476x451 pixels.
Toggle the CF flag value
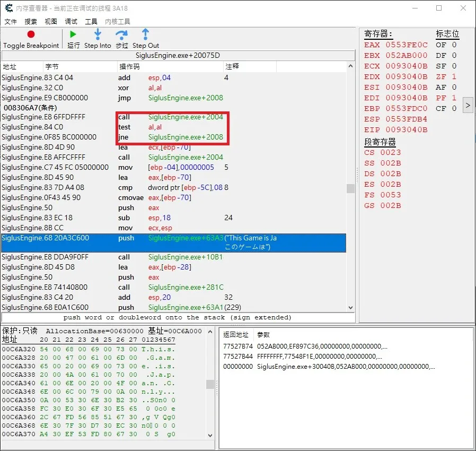(x=454, y=108)
